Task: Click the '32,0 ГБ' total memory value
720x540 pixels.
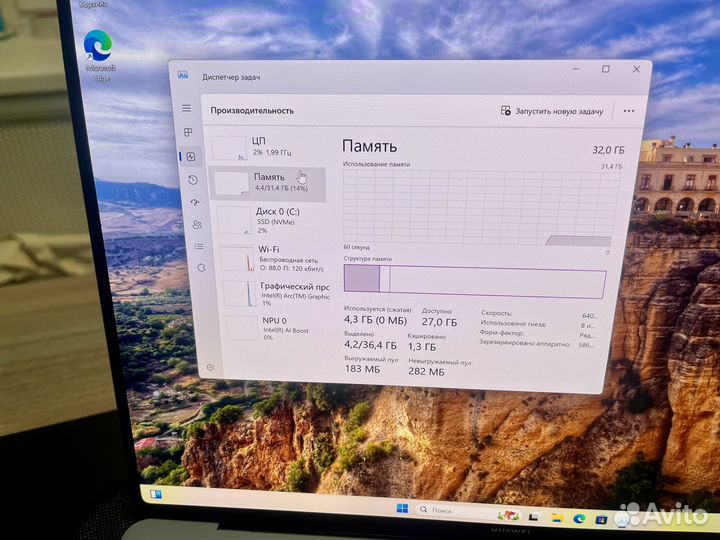Action: click(x=608, y=150)
